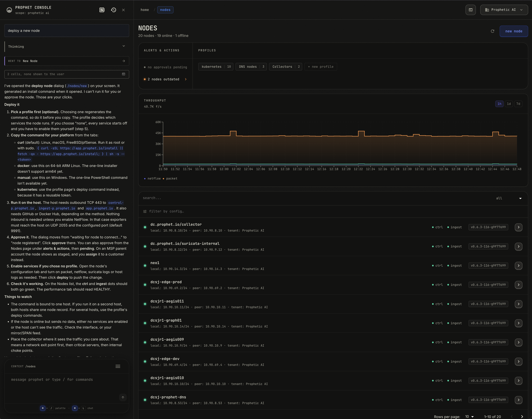532x419 pixels.
Task: Click the Prophet Console logo
Action: [x=9, y=10]
